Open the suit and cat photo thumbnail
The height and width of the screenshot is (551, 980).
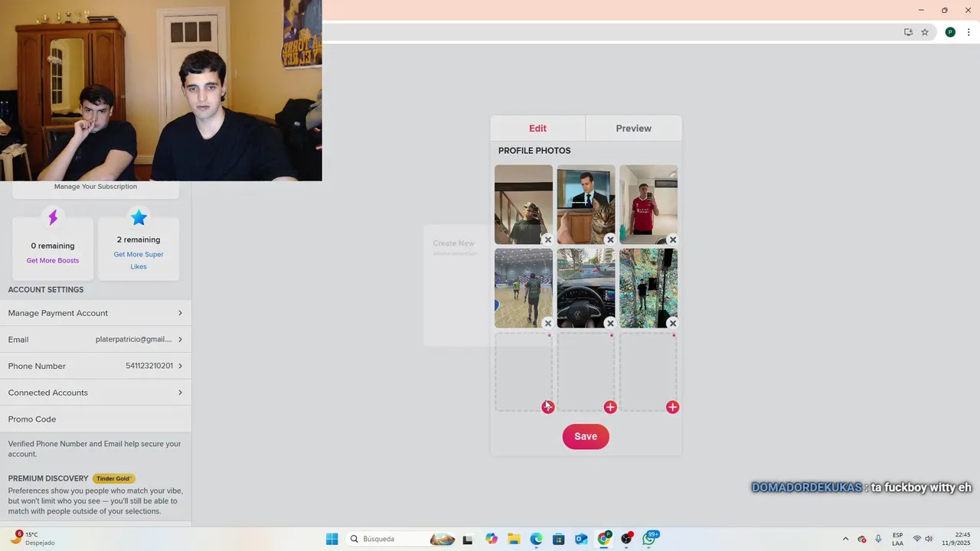[586, 204]
